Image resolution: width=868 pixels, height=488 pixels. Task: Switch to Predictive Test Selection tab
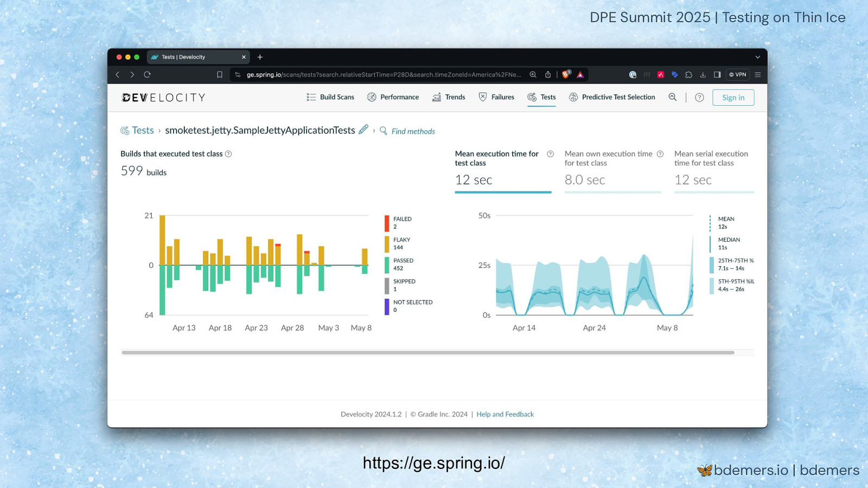coord(612,97)
